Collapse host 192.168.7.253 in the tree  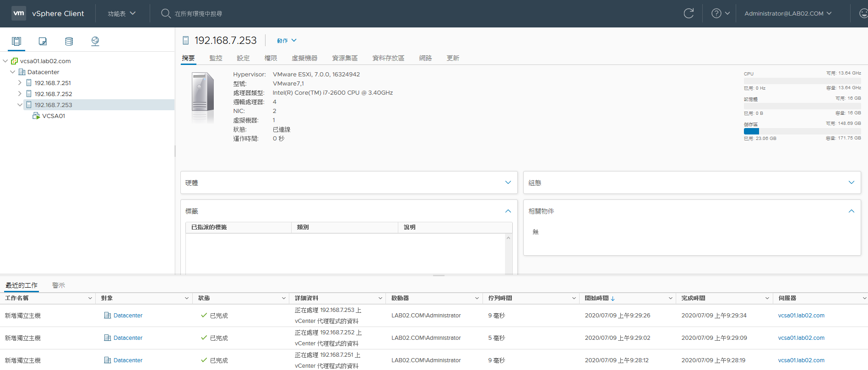pos(20,105)
